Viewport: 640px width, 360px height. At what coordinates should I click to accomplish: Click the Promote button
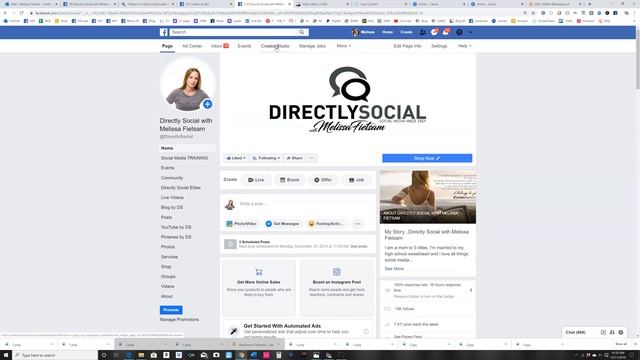pos(171,310)
